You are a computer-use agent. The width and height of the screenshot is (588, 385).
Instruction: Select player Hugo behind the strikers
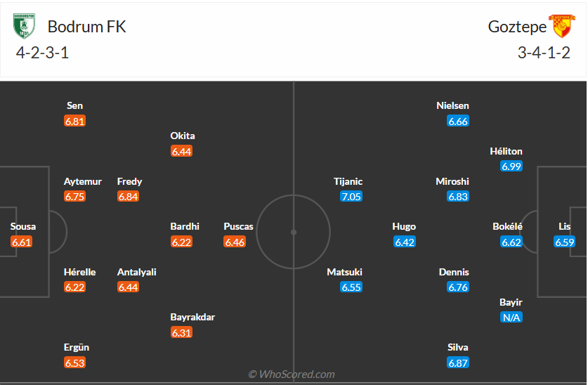click(x=404, y=226)
